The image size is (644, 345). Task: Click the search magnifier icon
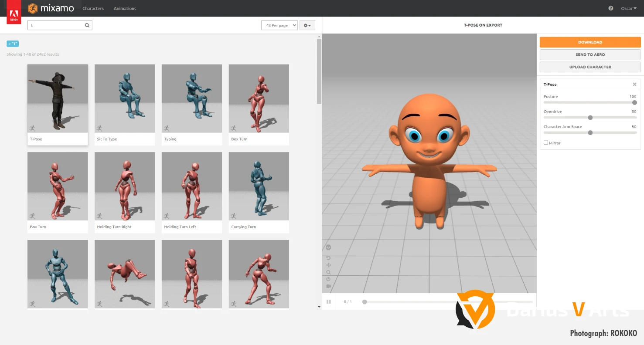[x=87, y=25]
